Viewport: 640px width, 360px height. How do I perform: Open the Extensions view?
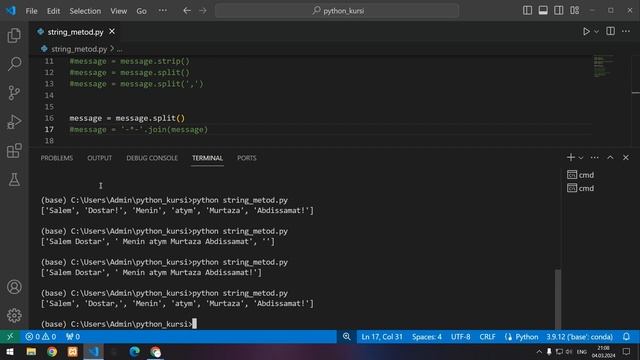click(14, 151)
